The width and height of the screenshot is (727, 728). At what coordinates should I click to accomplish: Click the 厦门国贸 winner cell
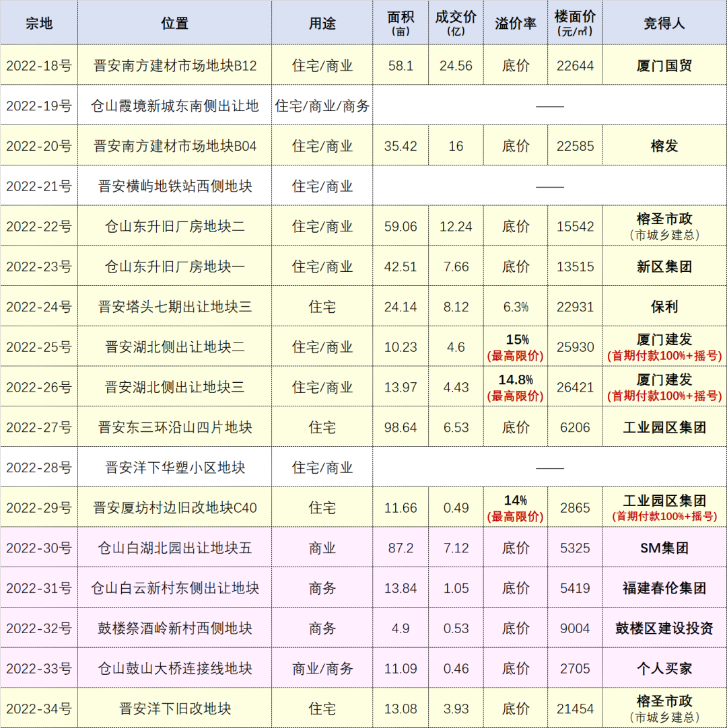(x=665, y=65)
